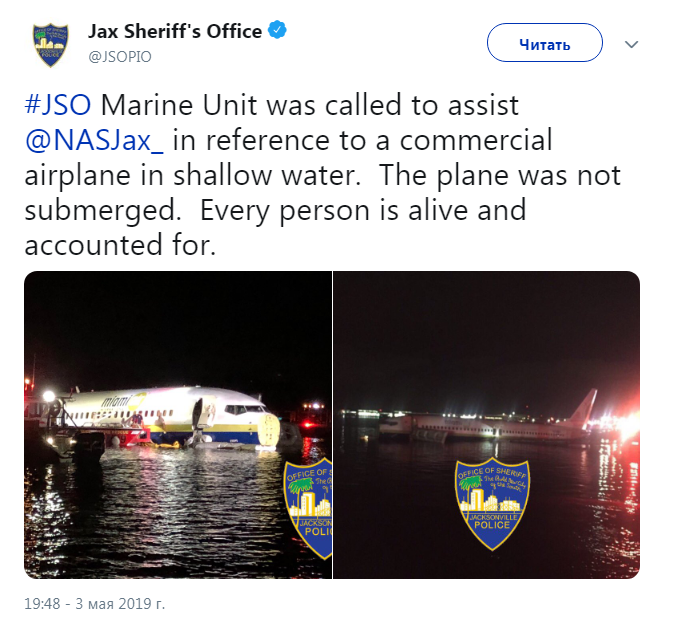Click the airplane nose cone in left photo
The width and height of the screenshot is (675, 624).
[270, 430]
